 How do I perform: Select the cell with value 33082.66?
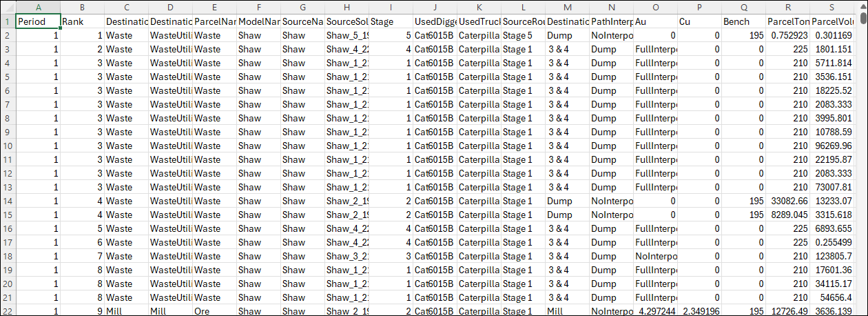coord(787,201)
